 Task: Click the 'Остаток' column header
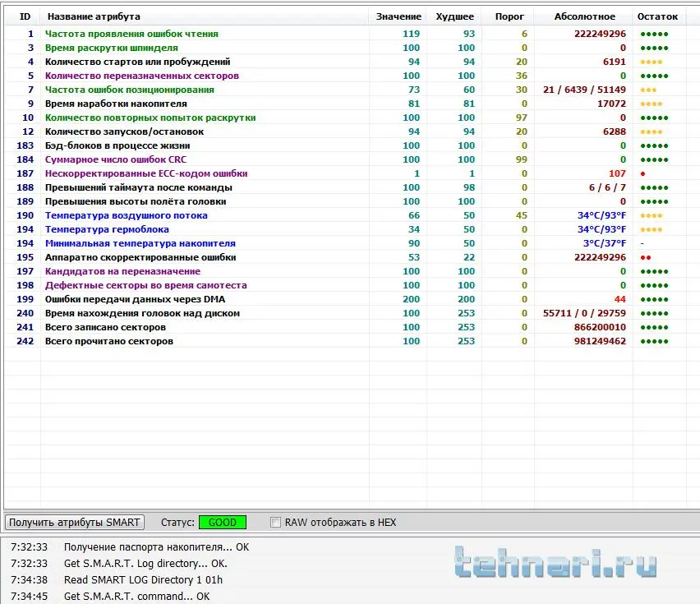pos(657,16)
